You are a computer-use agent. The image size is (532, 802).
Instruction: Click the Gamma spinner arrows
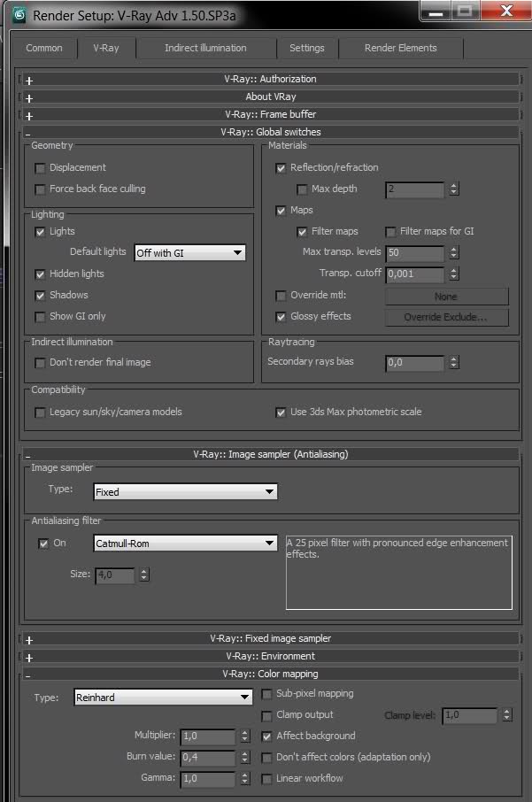(245, 779)
